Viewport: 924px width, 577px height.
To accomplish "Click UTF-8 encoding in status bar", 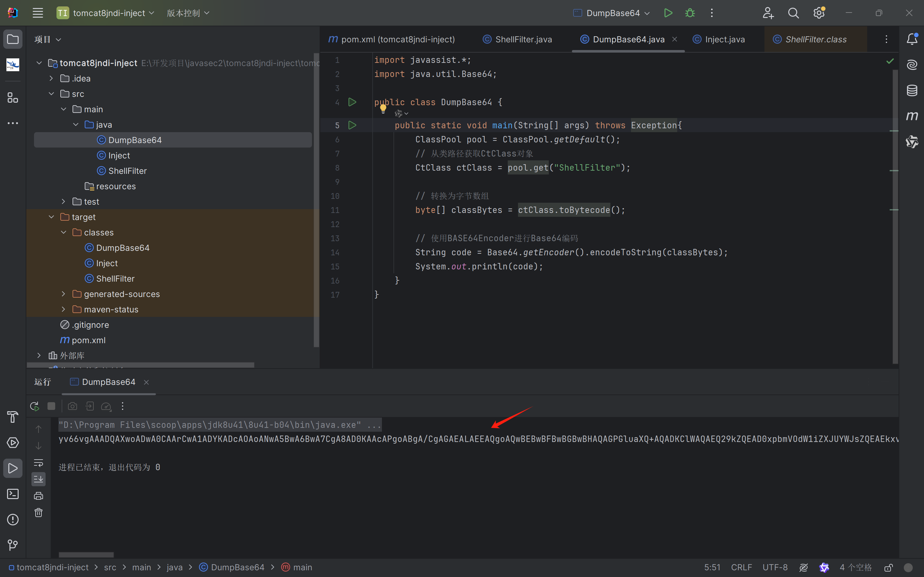I will [775, 567].
